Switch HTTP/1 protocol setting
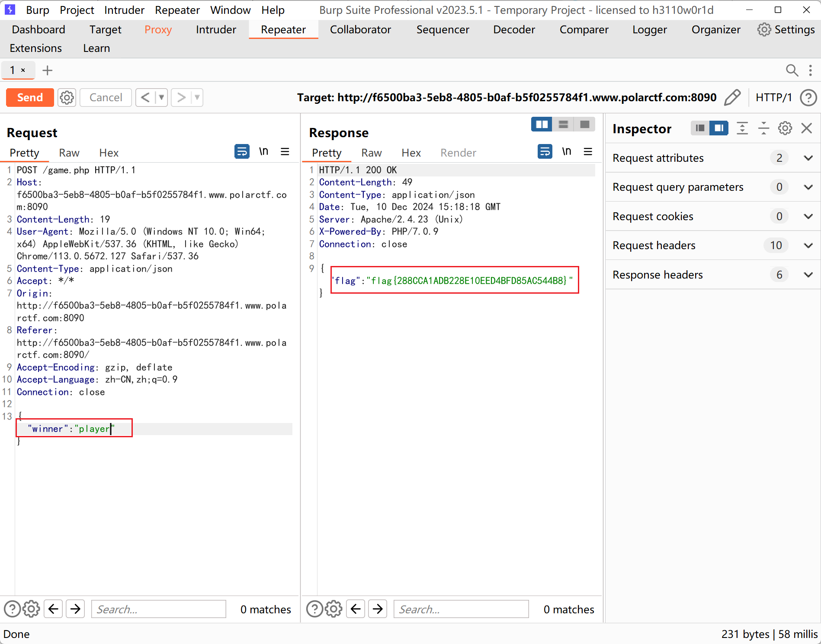This screenshot has width=821, height=644. [773, 97]
